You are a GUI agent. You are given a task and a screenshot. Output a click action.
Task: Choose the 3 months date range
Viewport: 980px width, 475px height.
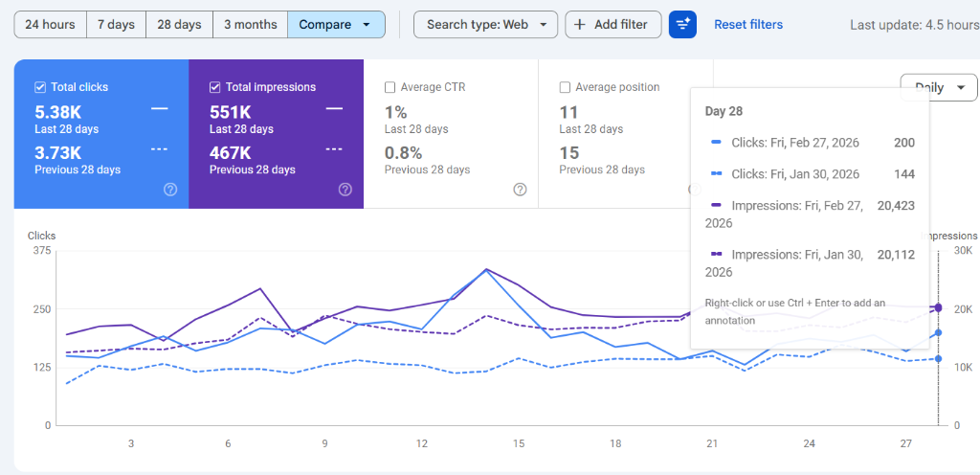point(250,25)
